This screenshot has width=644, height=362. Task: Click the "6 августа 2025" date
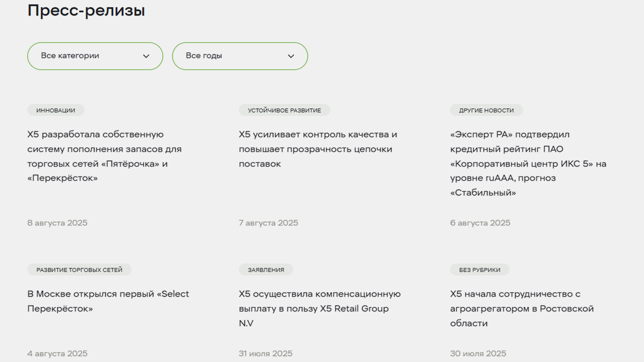pos(480,223)
